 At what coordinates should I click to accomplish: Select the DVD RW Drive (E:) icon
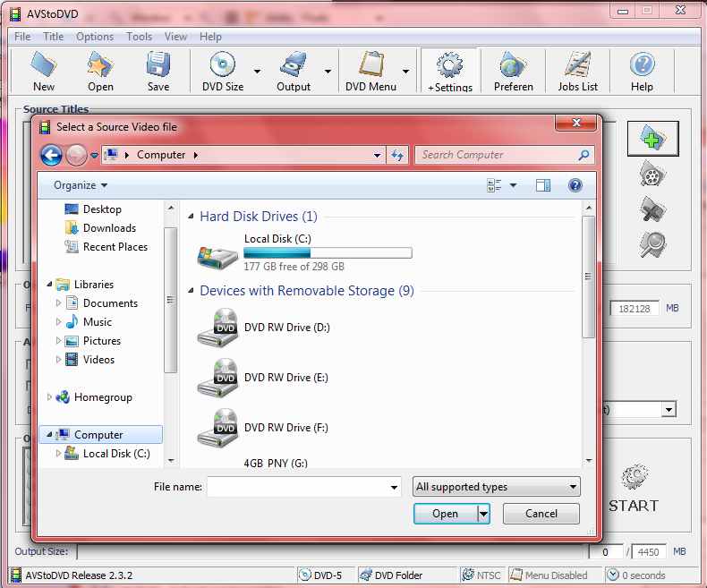[217, 378]
